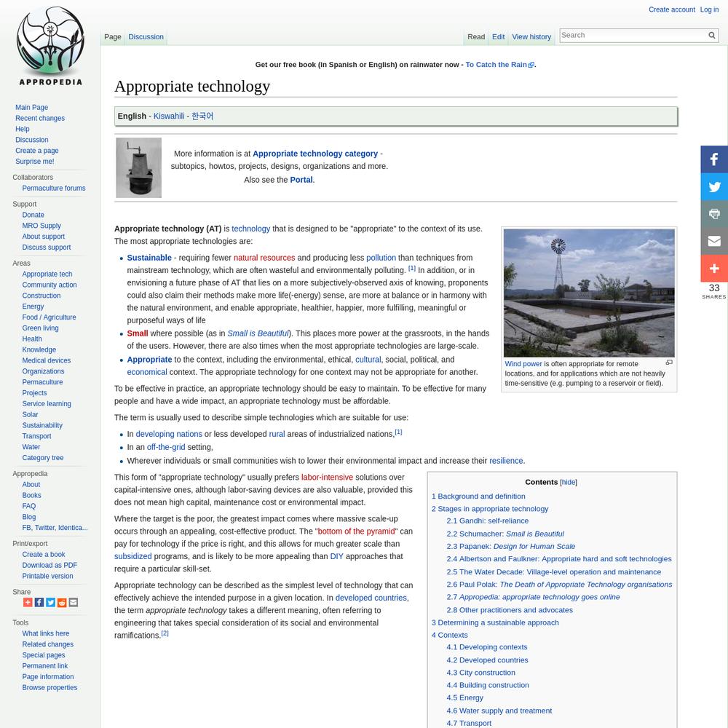Jump to 2.1 Gandhi: self-reliance section
The width and height of the screenshot is (728, 728).
(x=488, y=521)
